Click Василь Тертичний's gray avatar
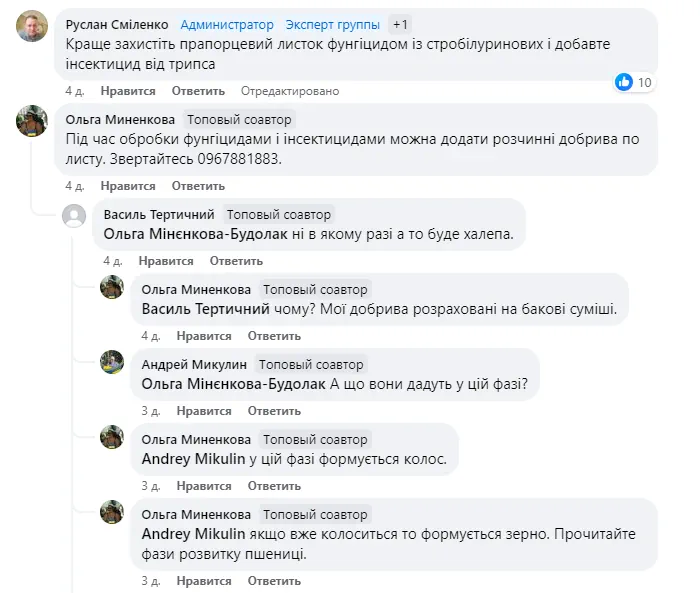The image size is (700, 593). (x=74, y=216)
